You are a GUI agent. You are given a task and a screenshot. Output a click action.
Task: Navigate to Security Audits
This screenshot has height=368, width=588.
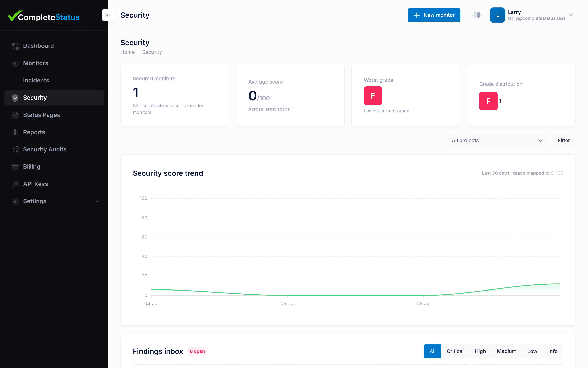(x=54, y=149)
